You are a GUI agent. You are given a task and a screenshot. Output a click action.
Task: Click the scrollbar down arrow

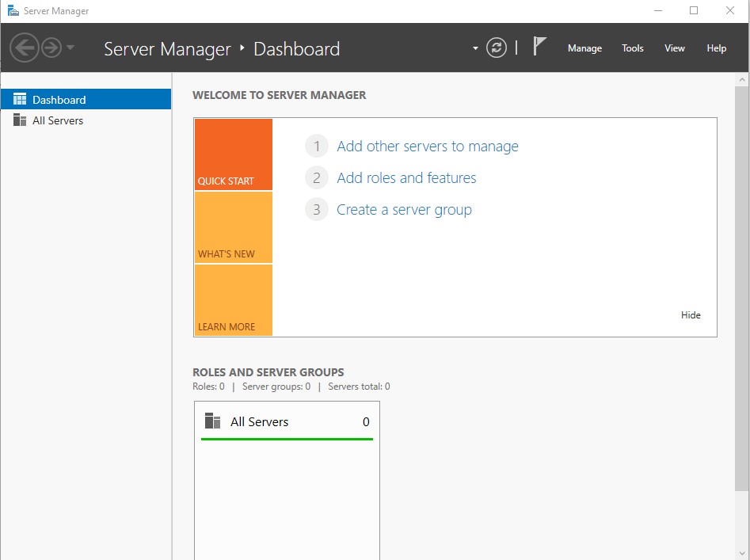click(742, 554)
